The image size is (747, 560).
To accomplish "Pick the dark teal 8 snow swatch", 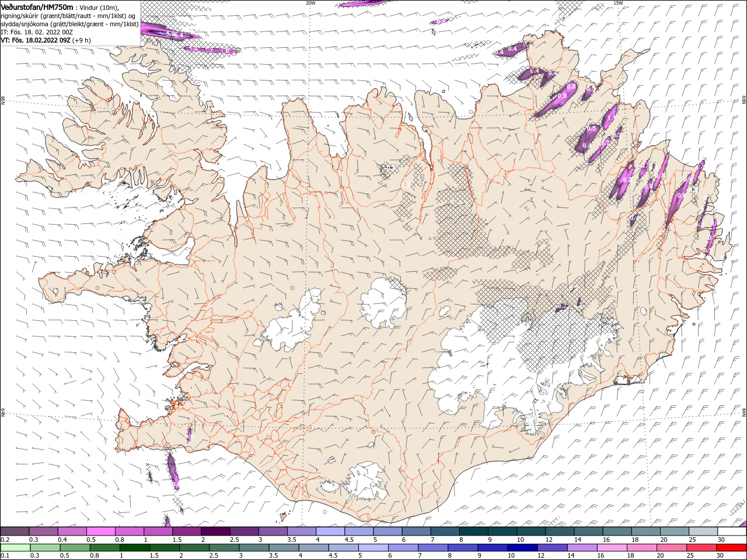I will pos(473,531).
